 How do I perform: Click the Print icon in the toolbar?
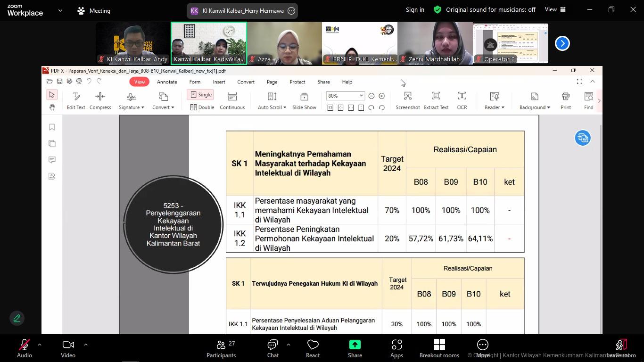565,100
